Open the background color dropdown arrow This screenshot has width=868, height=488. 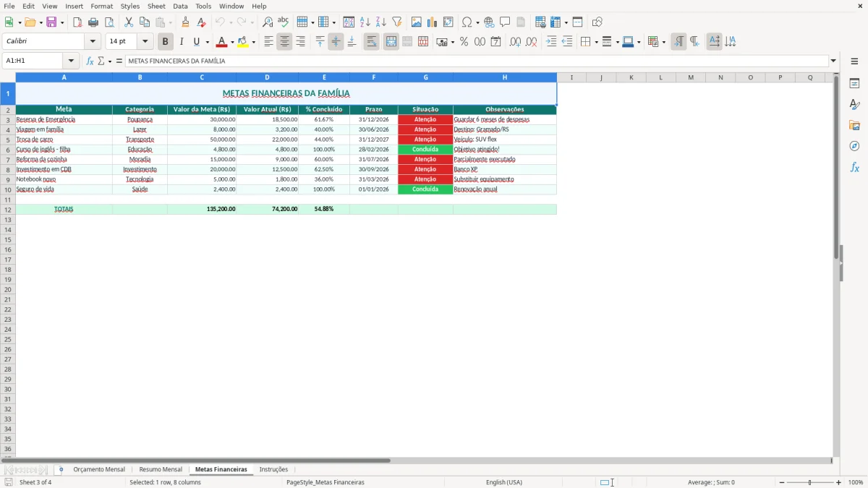253,42
